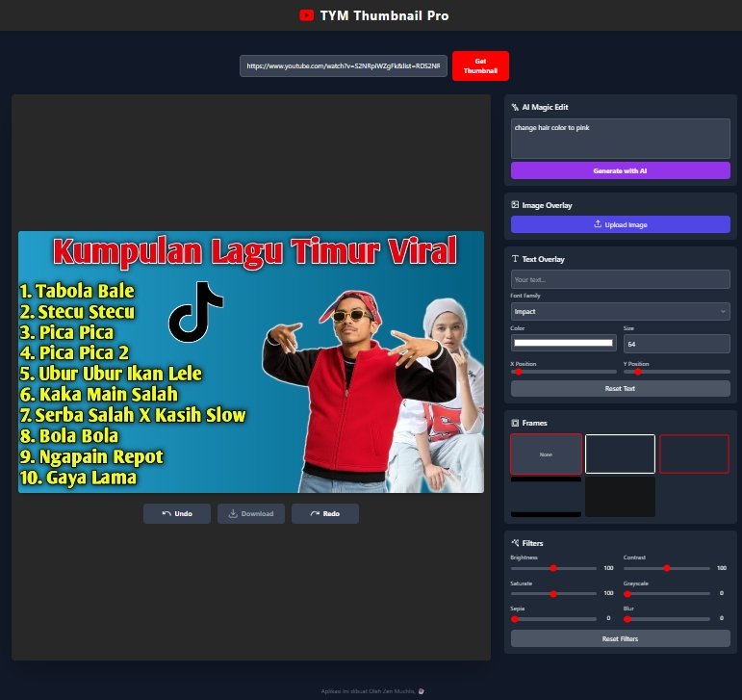This screenshot has width=742, height=700.
Task: Click the AI Magic Edit wand icon
Action: pos(515,108)
